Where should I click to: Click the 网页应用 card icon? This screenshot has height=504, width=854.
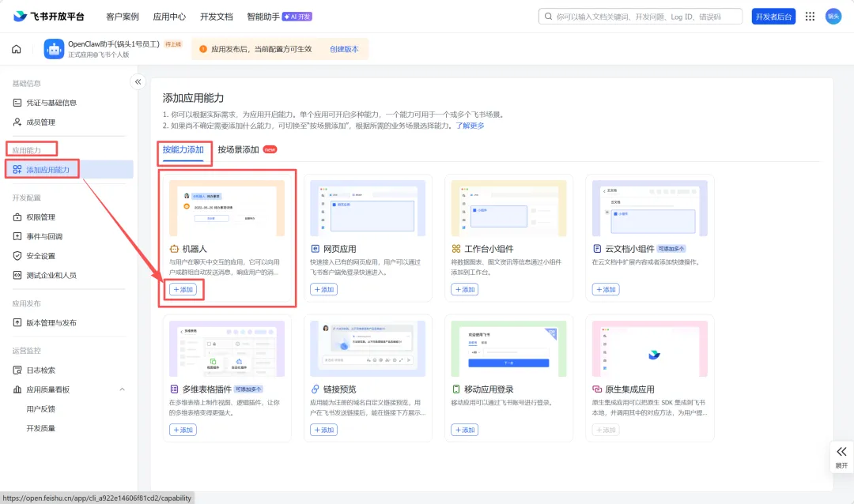(x=315, y=249)
